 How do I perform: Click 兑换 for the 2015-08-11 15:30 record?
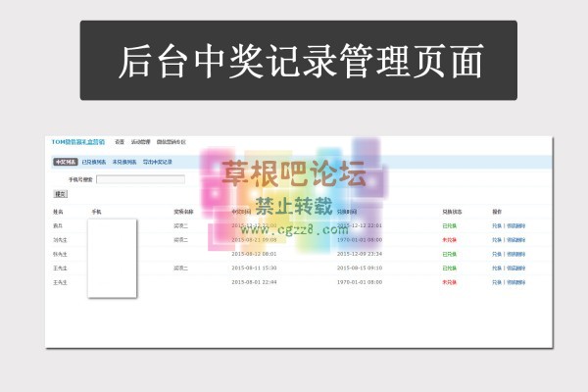[496, 268]
